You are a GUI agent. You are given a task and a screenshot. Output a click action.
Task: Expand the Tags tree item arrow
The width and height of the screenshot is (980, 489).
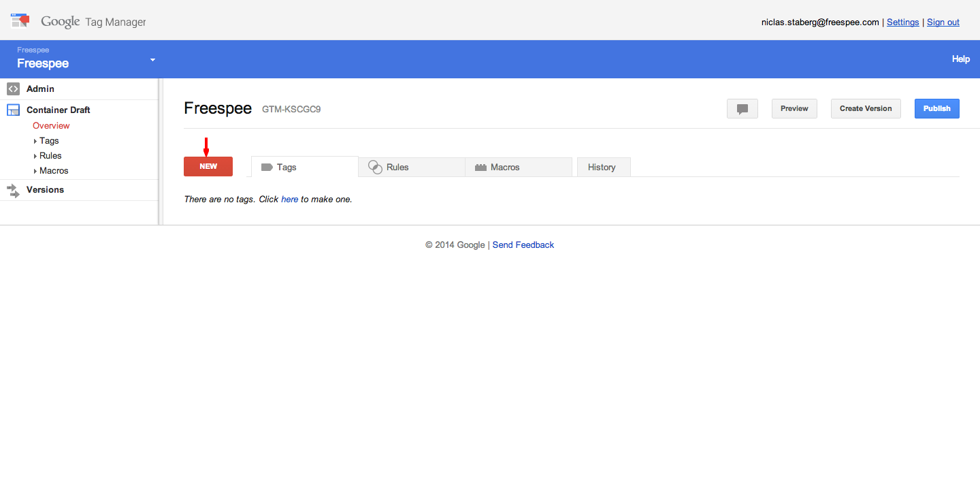[x=35, y=141]
